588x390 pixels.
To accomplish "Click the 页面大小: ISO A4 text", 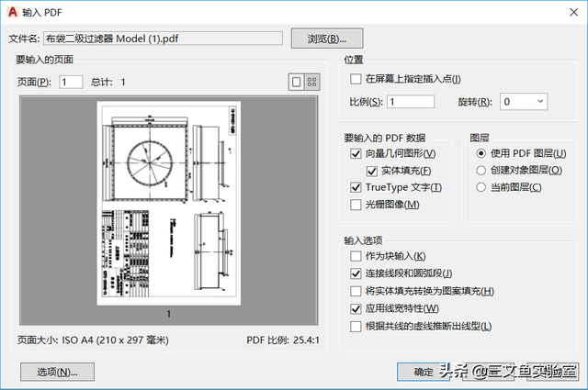I will [93, 340].
